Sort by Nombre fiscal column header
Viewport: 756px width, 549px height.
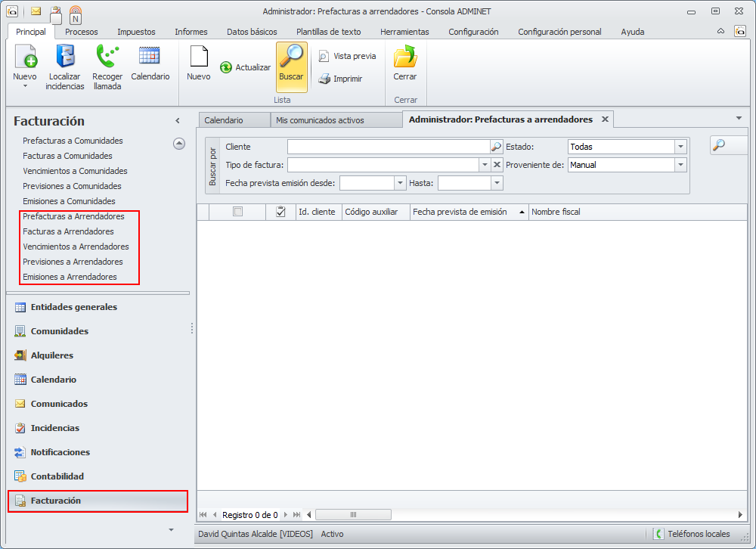(638, 212)
